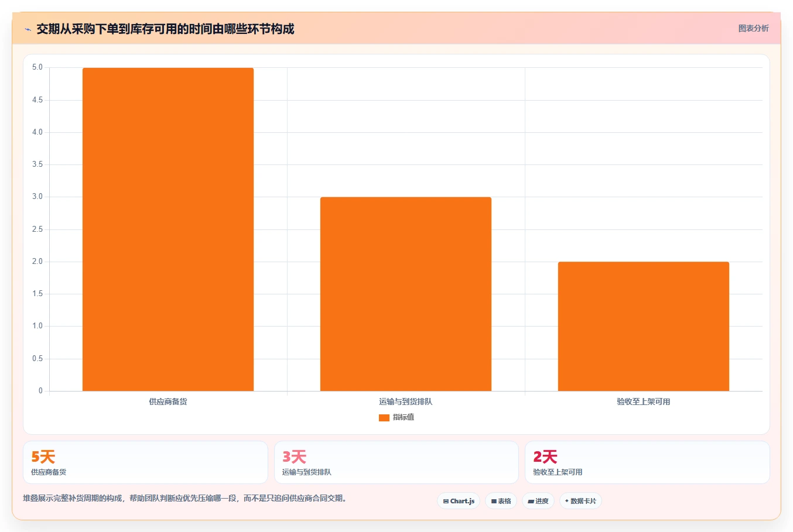This screenshot has width=793, height=532.
Task: Toggle the 指标值 legend item
Action: pos(396,417)
